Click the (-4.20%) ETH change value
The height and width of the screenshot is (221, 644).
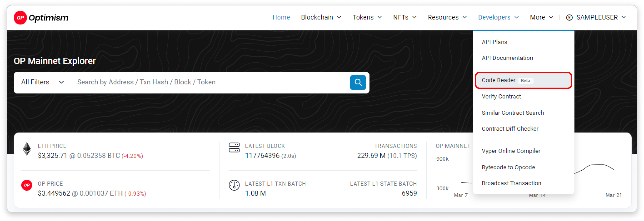click(x=132, y=156)
